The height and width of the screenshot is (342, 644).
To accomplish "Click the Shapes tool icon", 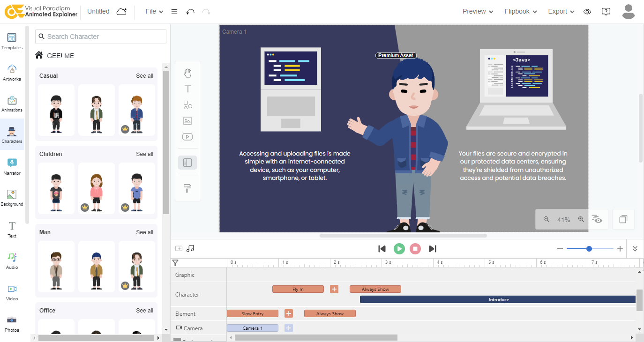I will coord(187,105).
